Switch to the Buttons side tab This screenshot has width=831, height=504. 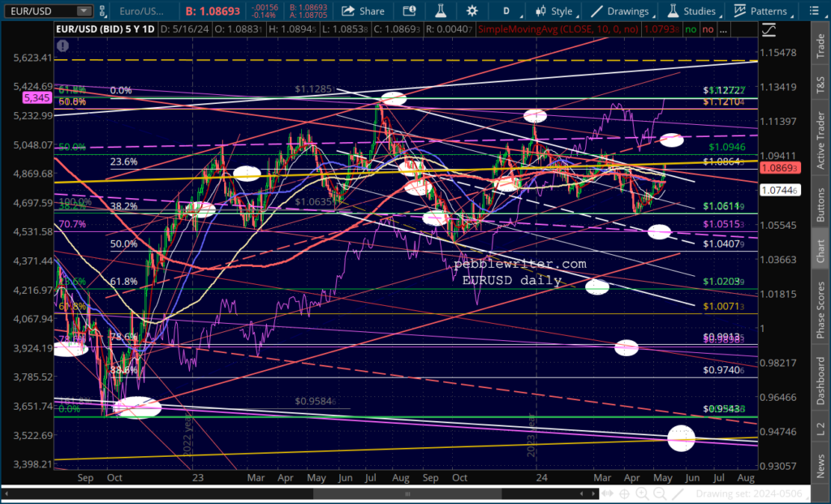pyautogui.click(x=820, y=205)
